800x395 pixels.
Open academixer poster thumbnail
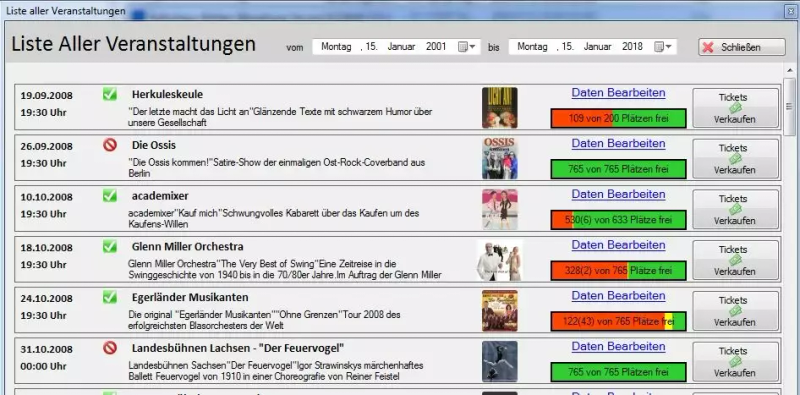point(499,209)
